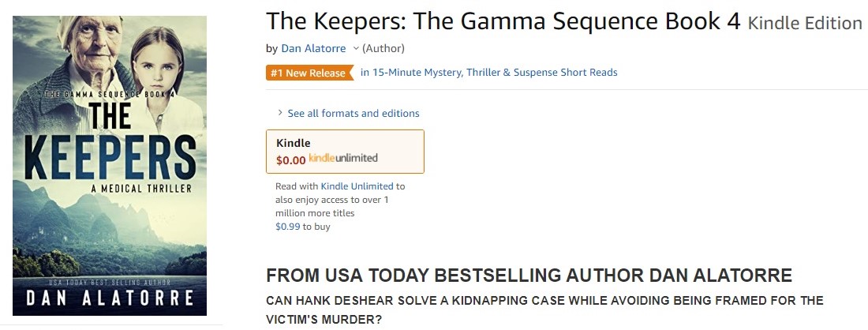The height and width of the screenshot is (330, 868).
Task: Click the $0.99 to buy price link
Action: (287, 227)
